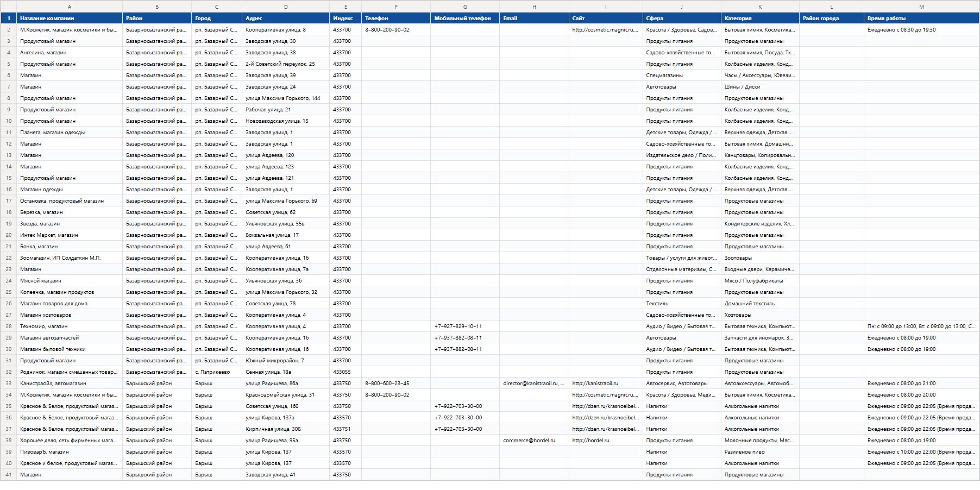Click the 'Категория' header cell
The height and width of the screenshot is (490, 980).
pos(760,18)
